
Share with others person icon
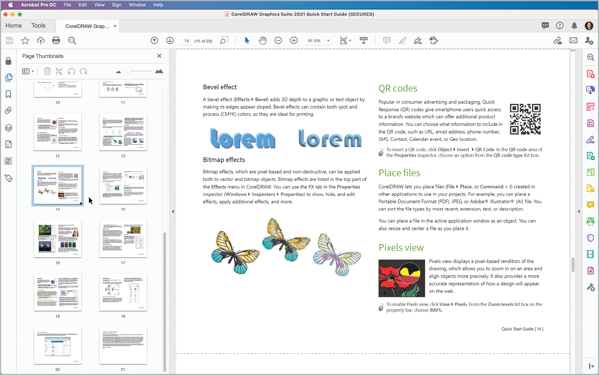pyautogui.click(x=589, y=40)
